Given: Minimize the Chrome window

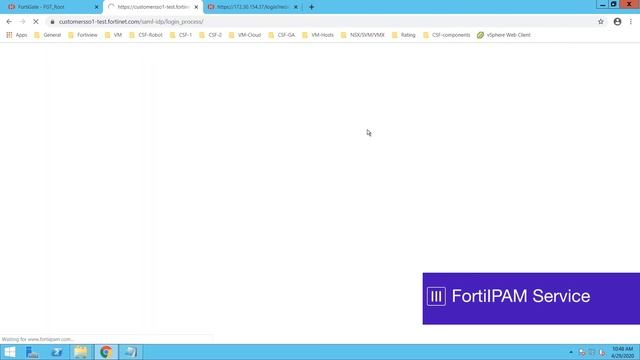Looking at the screenshot, I should click(x=602, y=4).
